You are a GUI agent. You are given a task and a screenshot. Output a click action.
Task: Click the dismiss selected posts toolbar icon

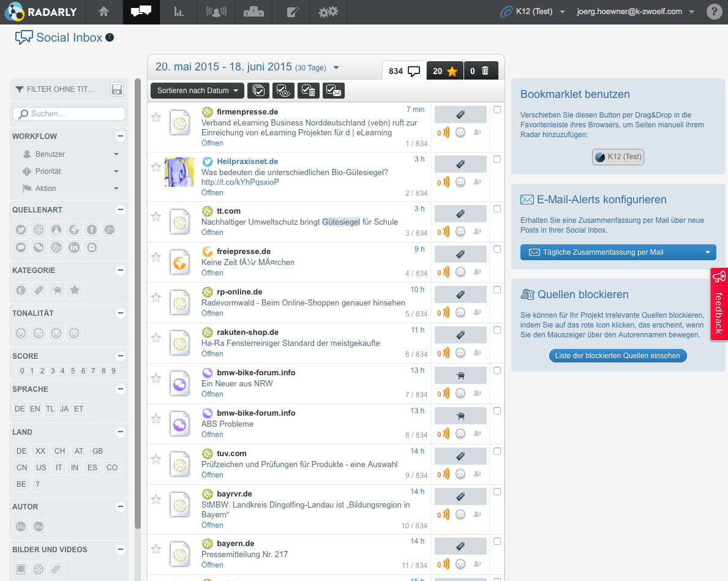point(333,91)
